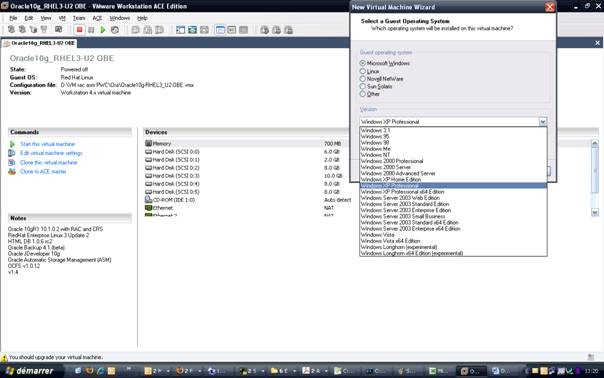This screenshot has width=604, height=378.
Task: Click the Memory device icon
Action: [x=149, y=143]
